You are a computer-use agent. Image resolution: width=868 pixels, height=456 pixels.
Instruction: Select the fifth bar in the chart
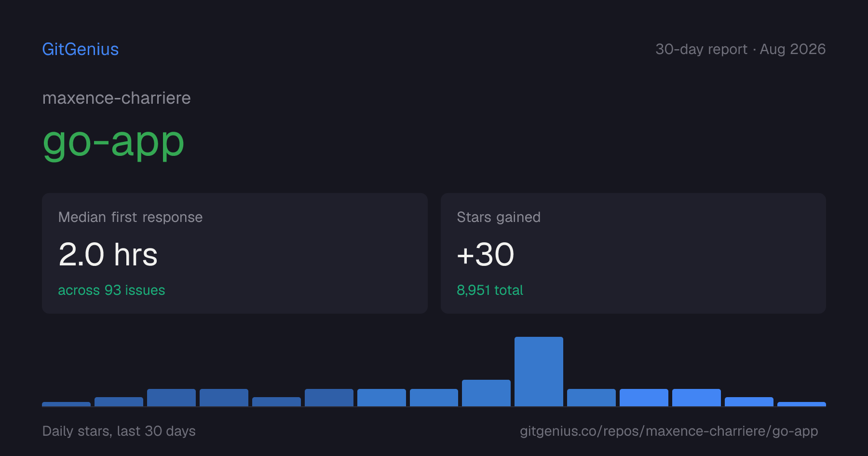pyautogui.click(x=276, y=402)
